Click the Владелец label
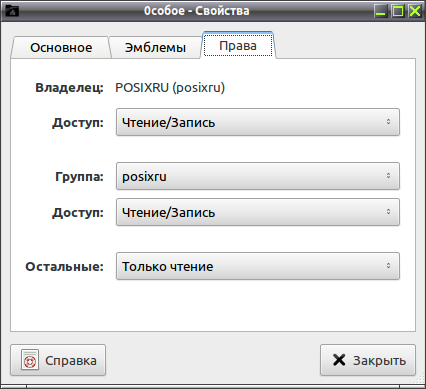This screenshot has width=426, height=389. 69,88
